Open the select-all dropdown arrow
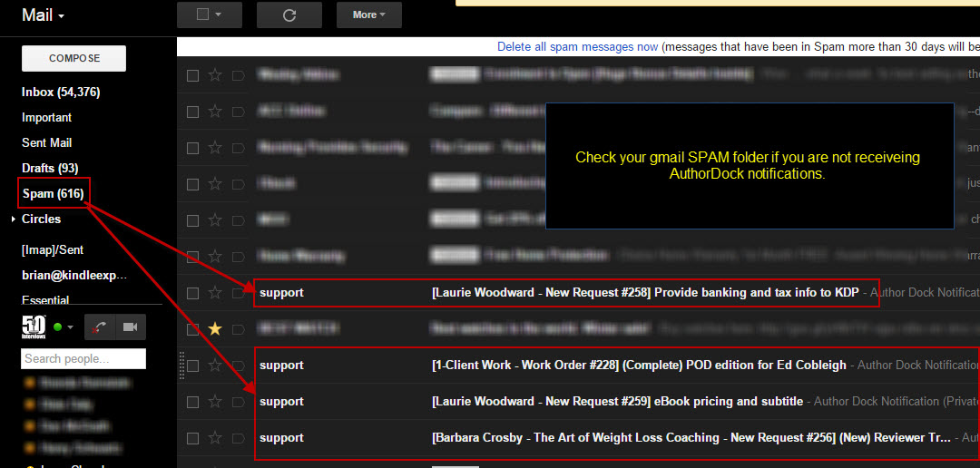The image size is (980, 468). click(218, 15)
